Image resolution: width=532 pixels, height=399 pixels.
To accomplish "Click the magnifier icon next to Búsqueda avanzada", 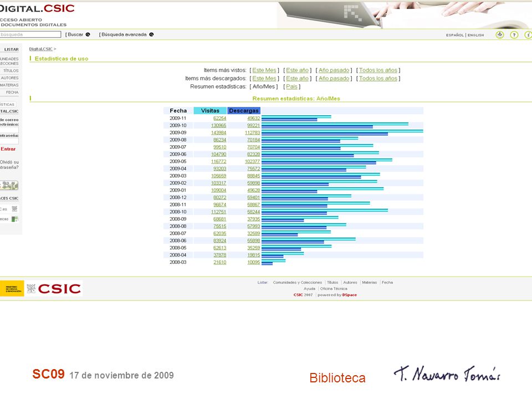I will point(151,34).
